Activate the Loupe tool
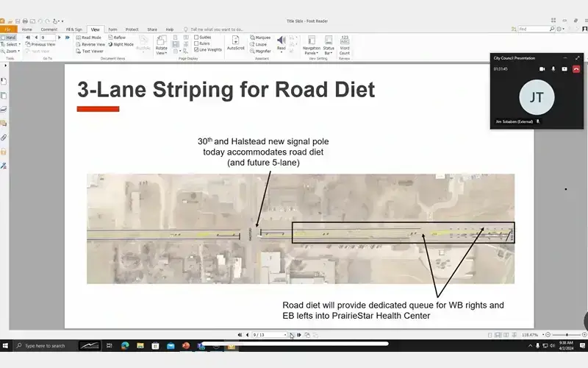 pos(261,44)
